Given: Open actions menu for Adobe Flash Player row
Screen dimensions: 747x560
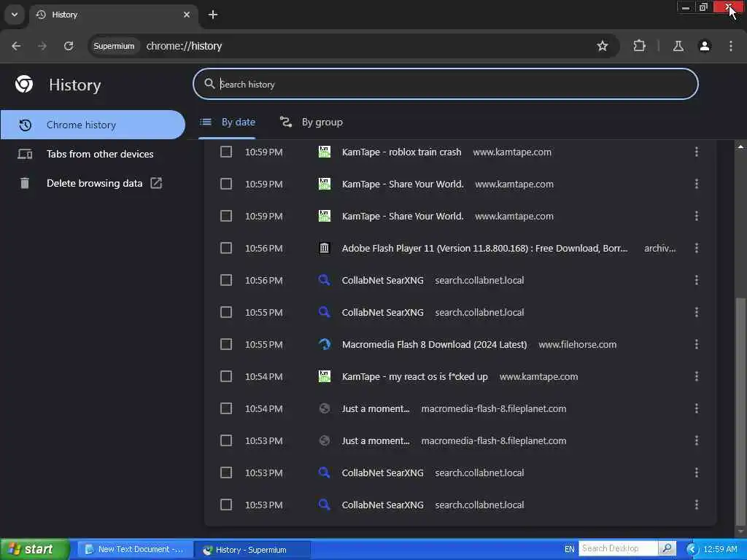Looking at the screenshot, I should pos(697,248).
